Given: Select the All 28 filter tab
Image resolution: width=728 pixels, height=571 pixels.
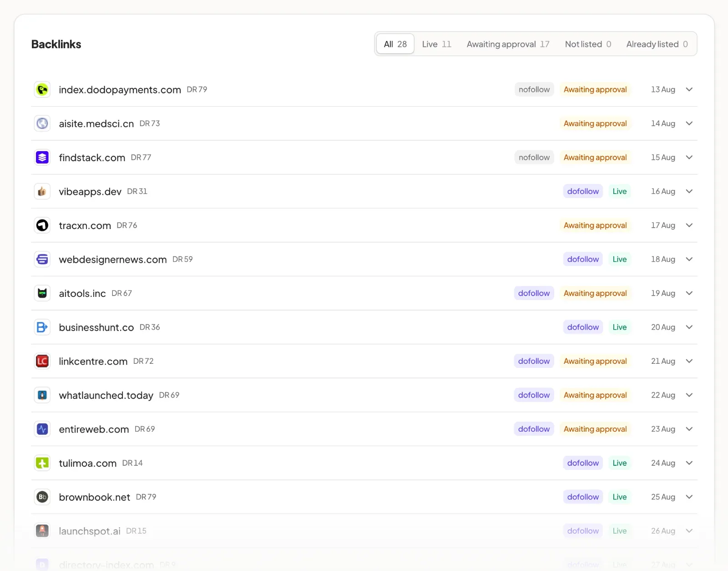Looking at the screenshot, I should (395, 44).
